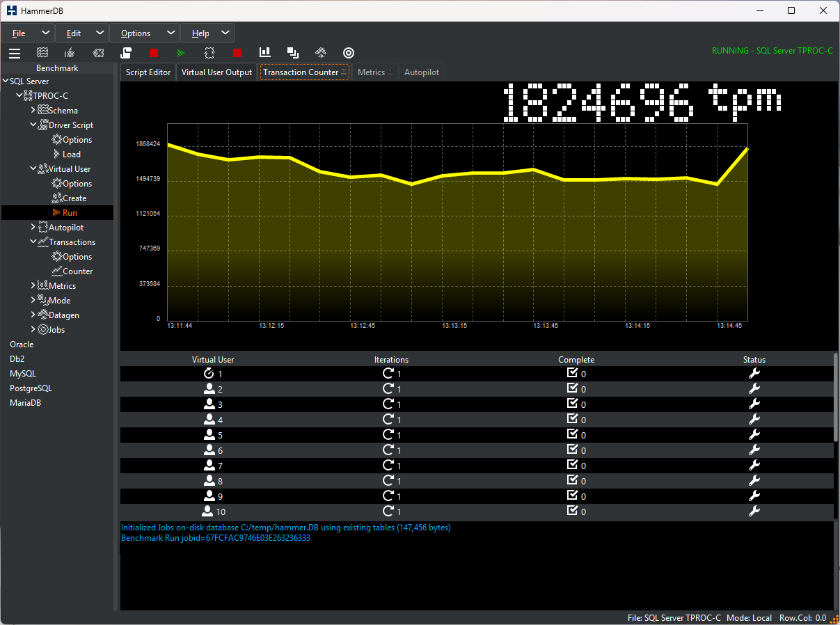Select the highlighted Run tree item
840x625 pixels.
click(x=57, y=213)
